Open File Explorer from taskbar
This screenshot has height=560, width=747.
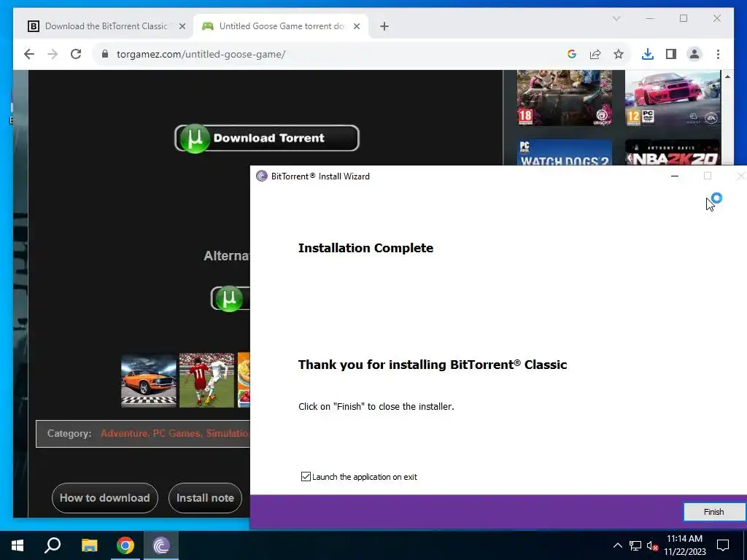[x=89, y=545]
